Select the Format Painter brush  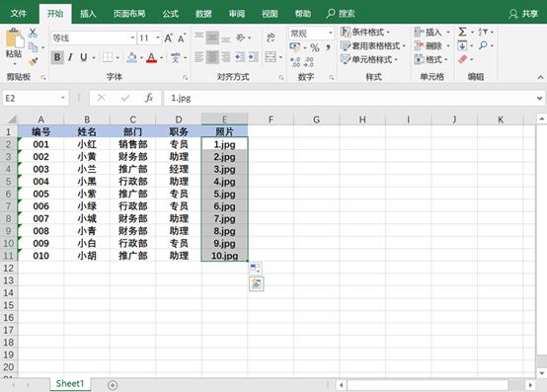point(34,62)
